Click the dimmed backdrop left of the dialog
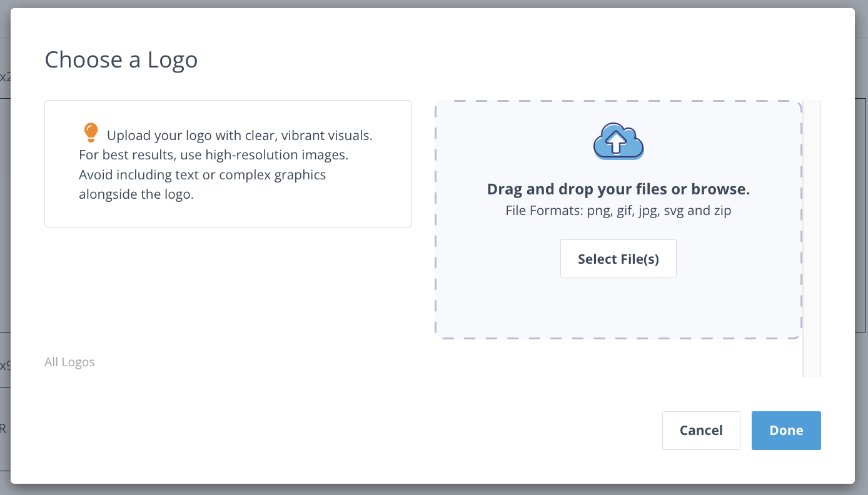This screenshot has height=495, width=868. pyautogui.click(x=4, y=250)
